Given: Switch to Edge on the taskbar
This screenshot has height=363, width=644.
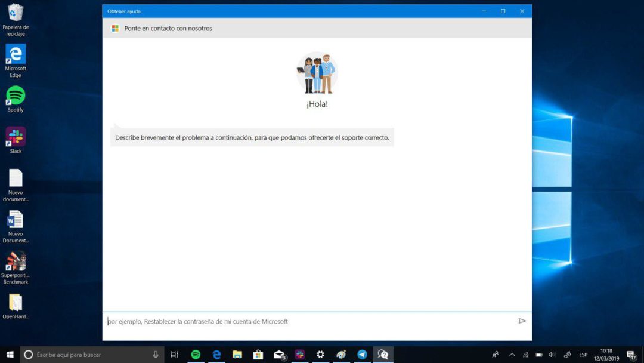Looking at the screenshot, I should [216, 355].
